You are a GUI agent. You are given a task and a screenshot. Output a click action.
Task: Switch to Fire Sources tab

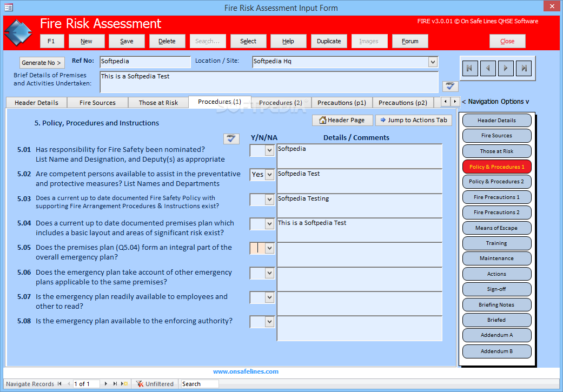point(97,103)
